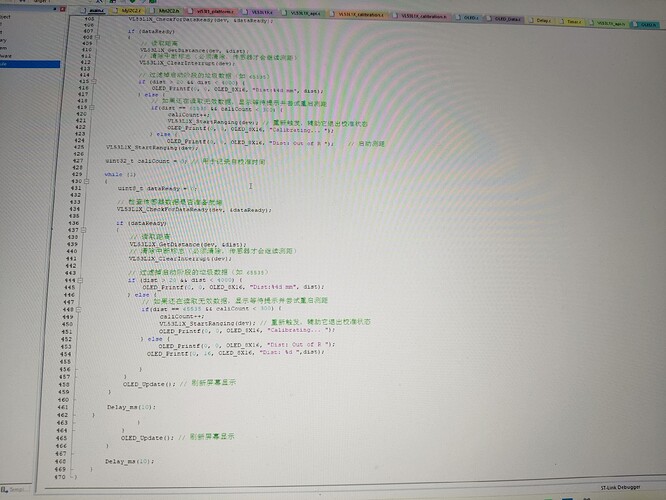This screenshot has width=666, height=500.
Task: Click VL53L1X_StartRanging call on line 450
Action: (x=207, y=323)
